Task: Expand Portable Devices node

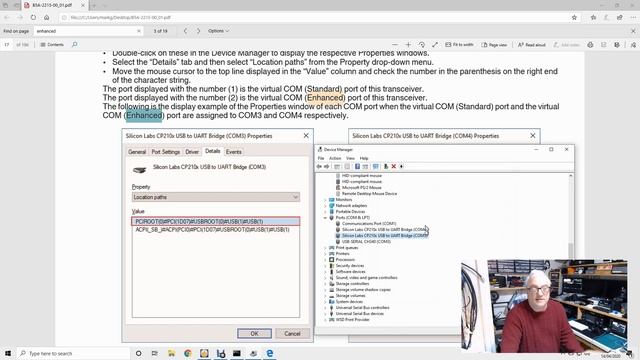Action: (325, 211)
